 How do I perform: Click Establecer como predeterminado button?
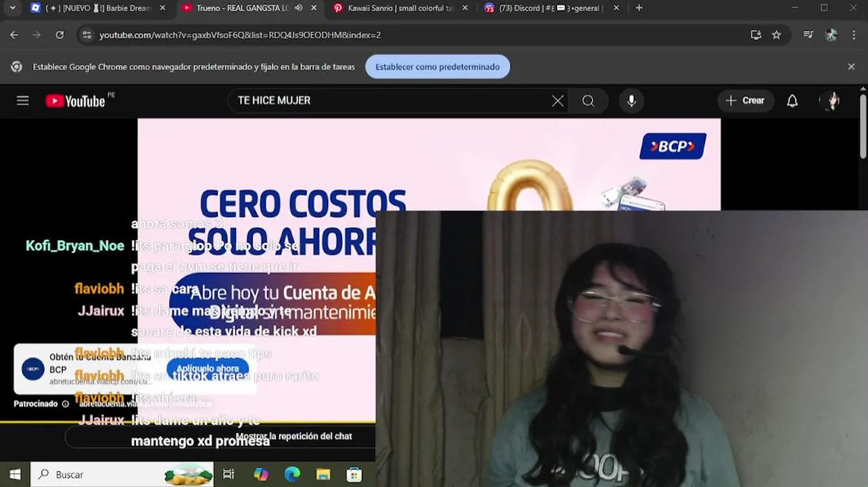tap(437, 67)
